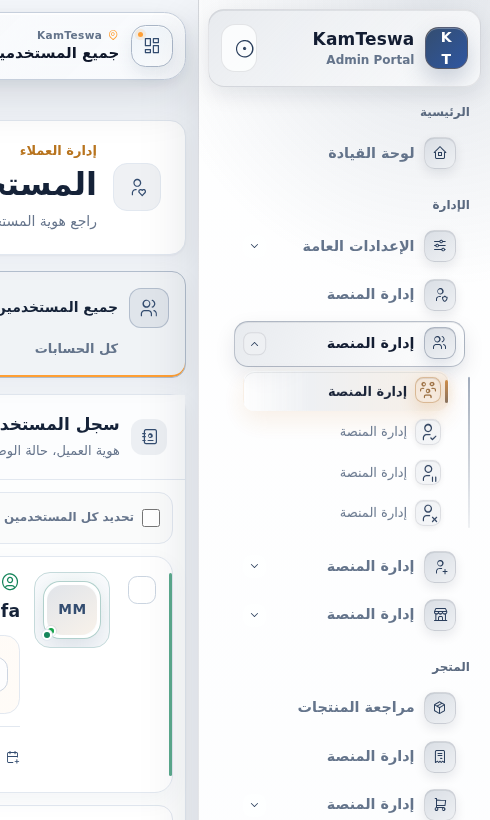The height and width of the screenshot is (820, 490).
Task: Collapse the open users group chevron
Action: 255,344
